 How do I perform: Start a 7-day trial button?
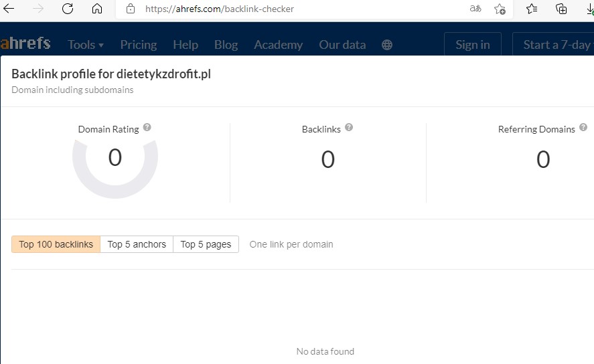(553, 44)
